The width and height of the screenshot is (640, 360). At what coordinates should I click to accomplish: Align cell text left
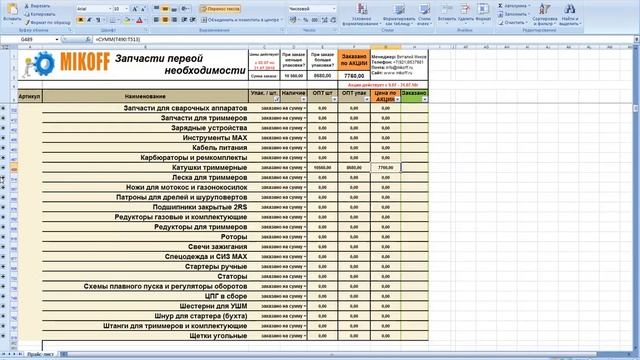coord(156,20)
